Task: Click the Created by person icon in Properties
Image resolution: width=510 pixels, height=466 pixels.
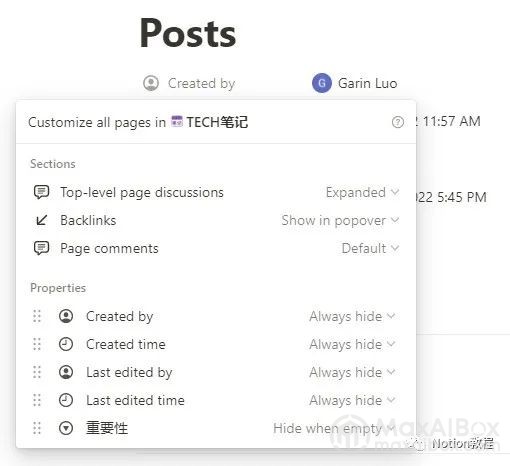Action: click(66, 316)
